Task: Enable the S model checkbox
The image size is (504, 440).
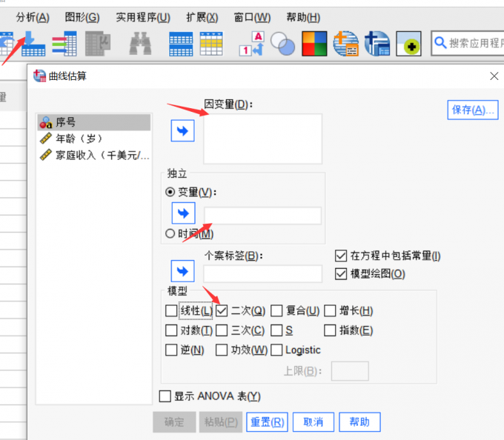Action: 276,330
